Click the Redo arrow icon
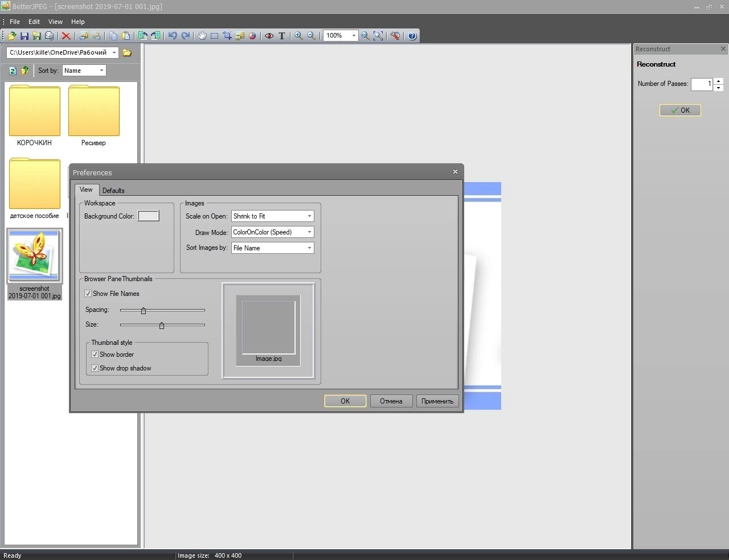Viewport: 729px width, 560px height. click(186, 36)
